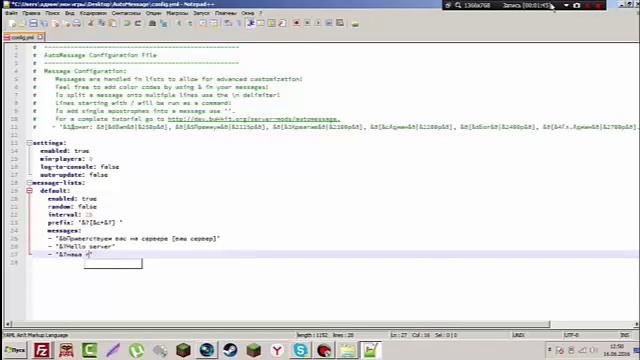The width and height of the screenshot is (640, 360).
Task: Click the Save recorded macro icon
Action: pos(340,23)
